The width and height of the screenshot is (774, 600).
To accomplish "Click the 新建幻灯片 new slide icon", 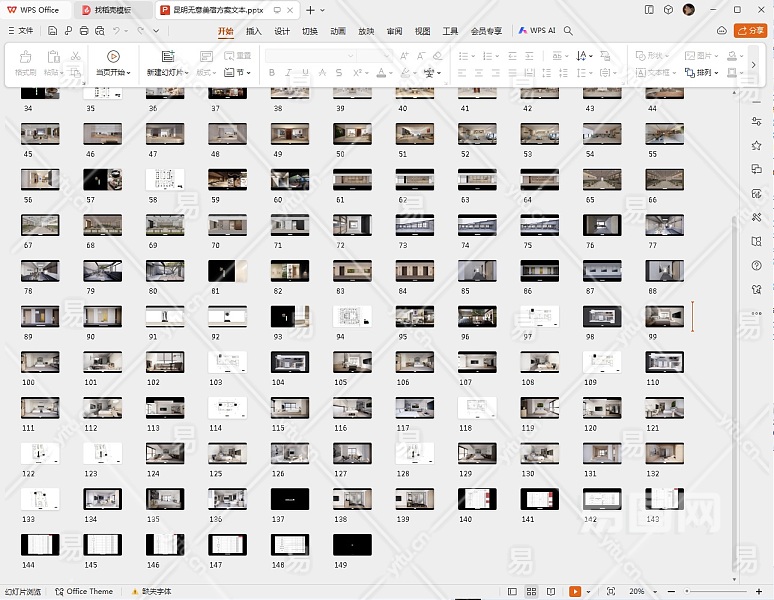I will (167, 56).
